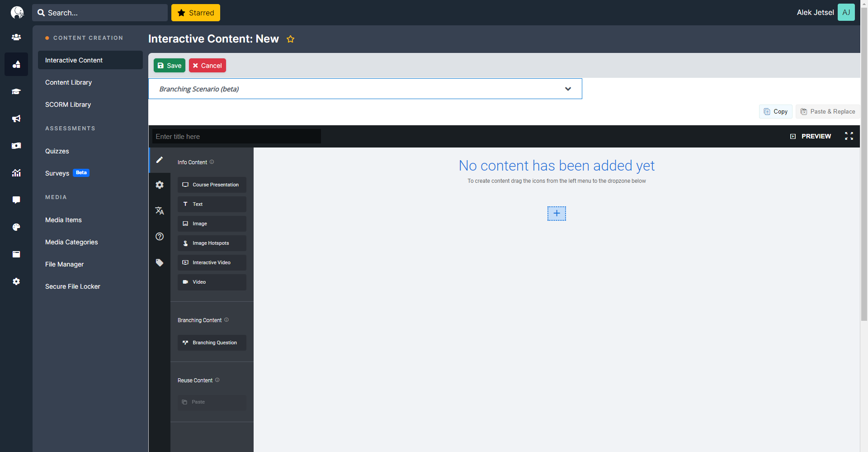Screen dimensions: 868x452
Task: Select the Branching Question item
Action: click(212, 343)
